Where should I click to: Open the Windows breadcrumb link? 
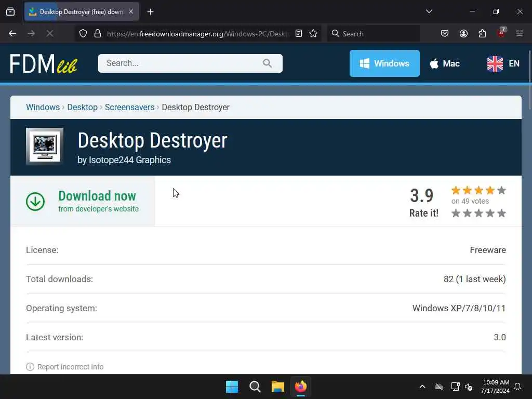click(x=43, y=107)
